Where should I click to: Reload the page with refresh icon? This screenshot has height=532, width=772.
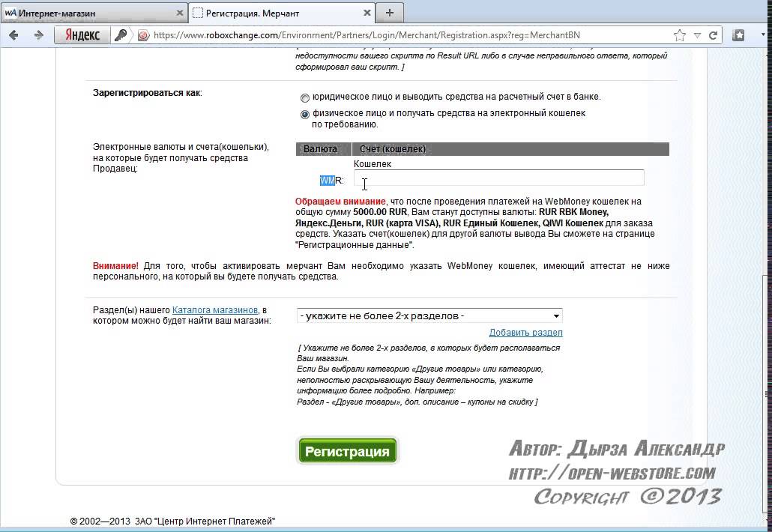tap(713, 35)
